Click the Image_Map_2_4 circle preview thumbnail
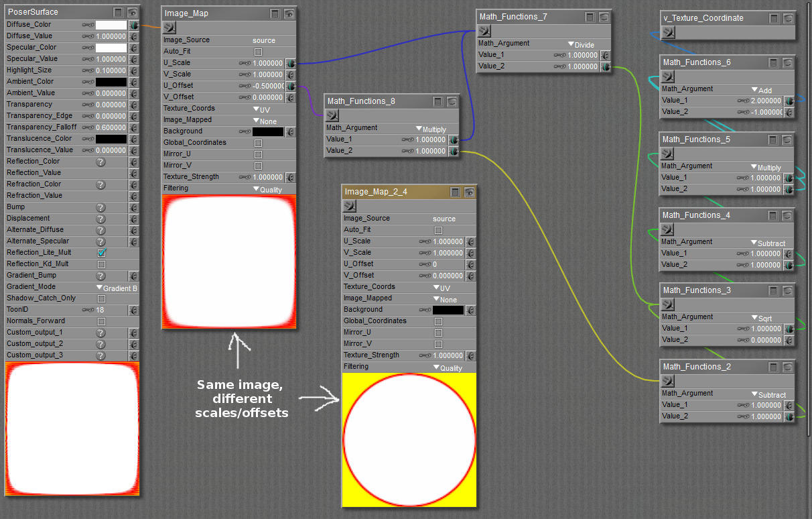Viewport: 812px width, 519px height. 409,440
